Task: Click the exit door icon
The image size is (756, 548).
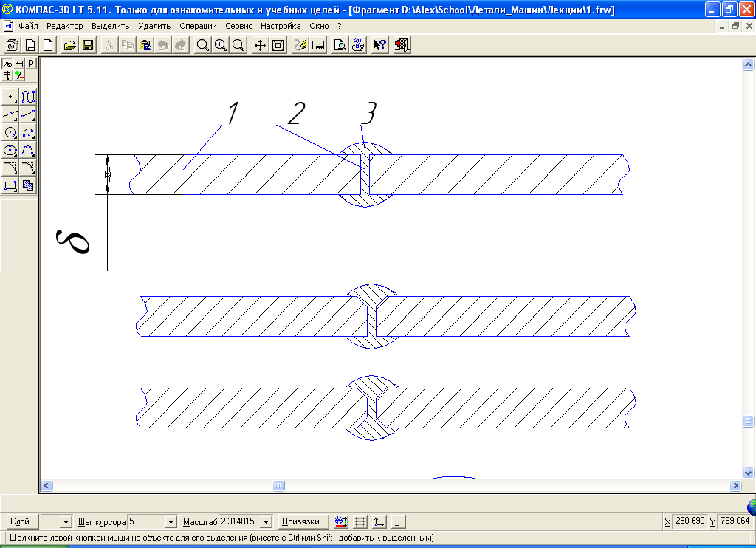Action: click(x=402, y=45)
